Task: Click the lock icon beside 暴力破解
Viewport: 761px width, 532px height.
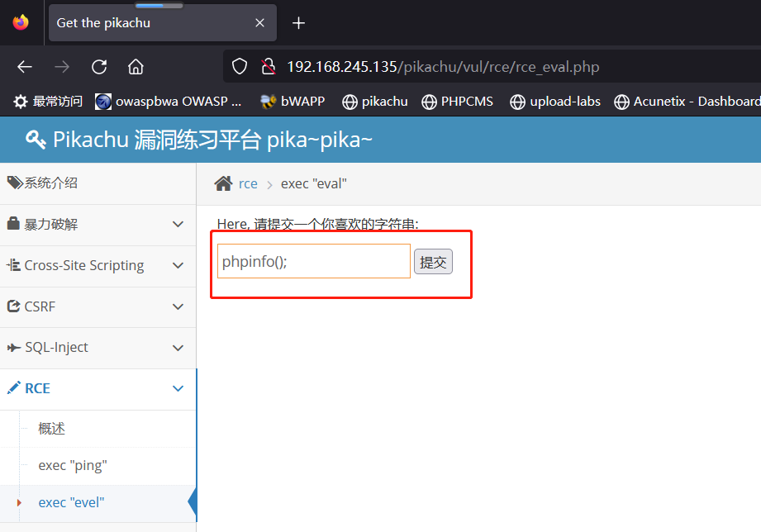Action: click(x=13, y=223)
